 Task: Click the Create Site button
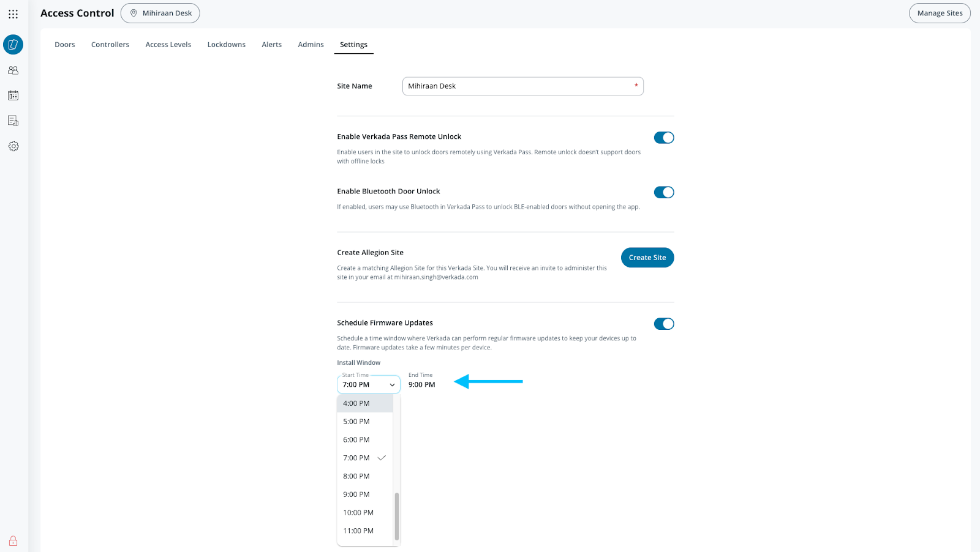(647, 258)
